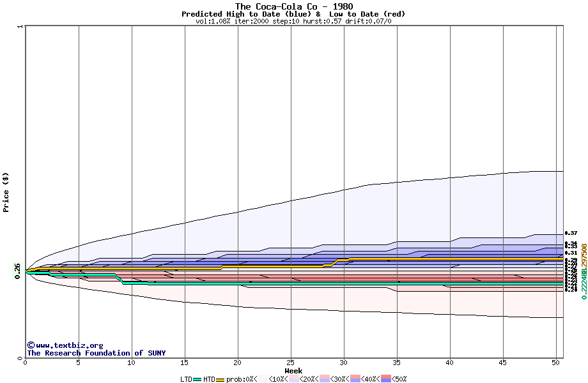Click the chart title 'The Coca-Cola Co - 1980'
The image size is (588, 383).
coord(294,6)
